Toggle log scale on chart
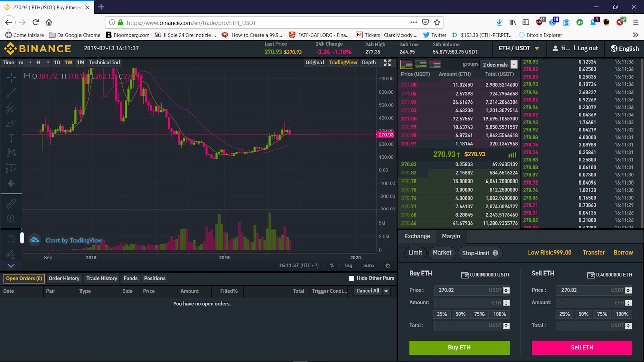This screenshot has width=644, height=362. (x=348, y=266)
